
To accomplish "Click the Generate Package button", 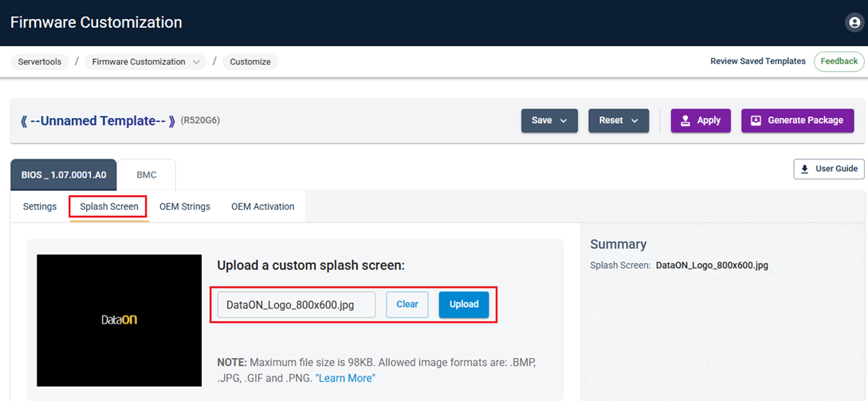I will (x=797, y=120).
